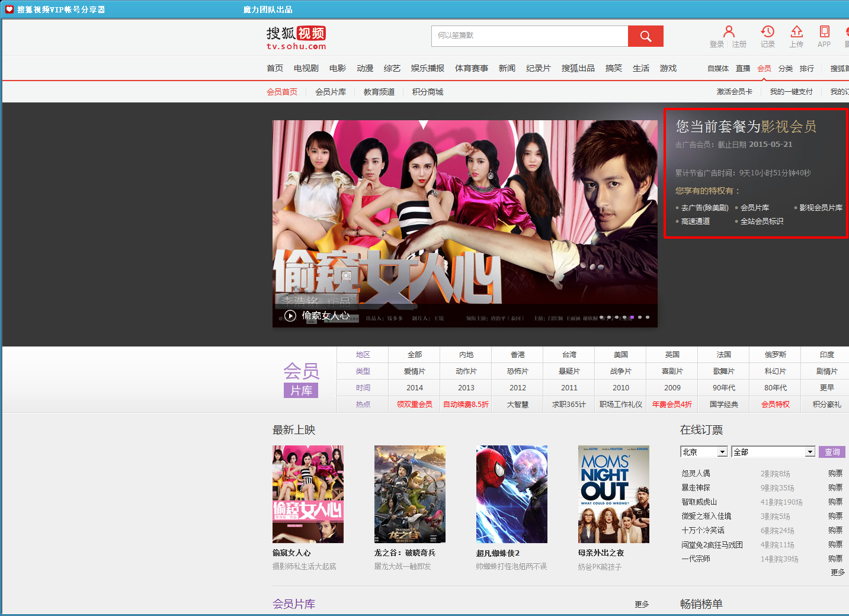
Task: Click the magnifier search button
Action: click(646, 36)
